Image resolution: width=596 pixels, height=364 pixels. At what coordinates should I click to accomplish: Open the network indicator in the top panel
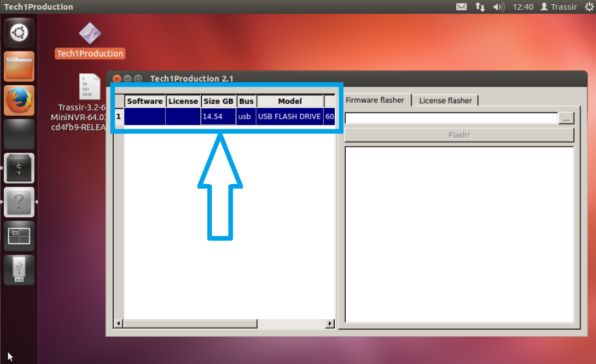[x=480, y=7]
